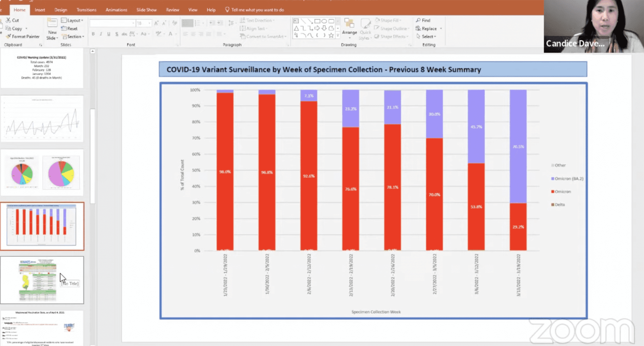Click the Cut scissors icon
Viewport: 644px width, 346px height.
coord(8,20)
